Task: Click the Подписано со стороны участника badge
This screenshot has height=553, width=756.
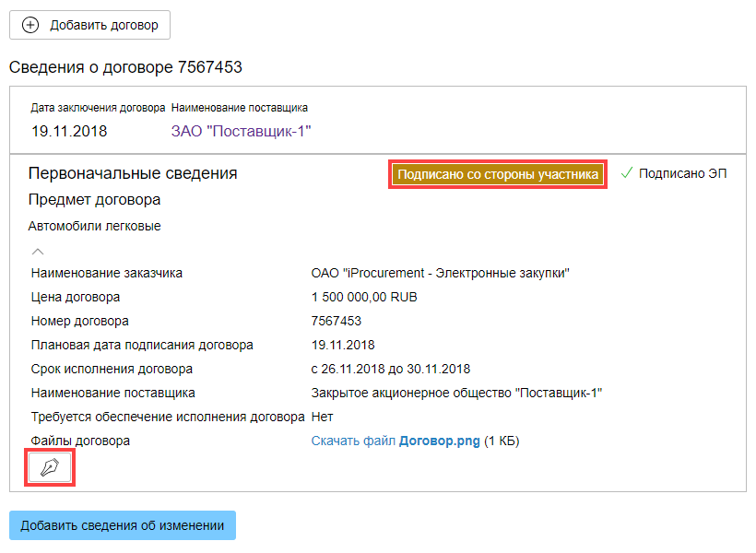Action: (x=499, y=174)
